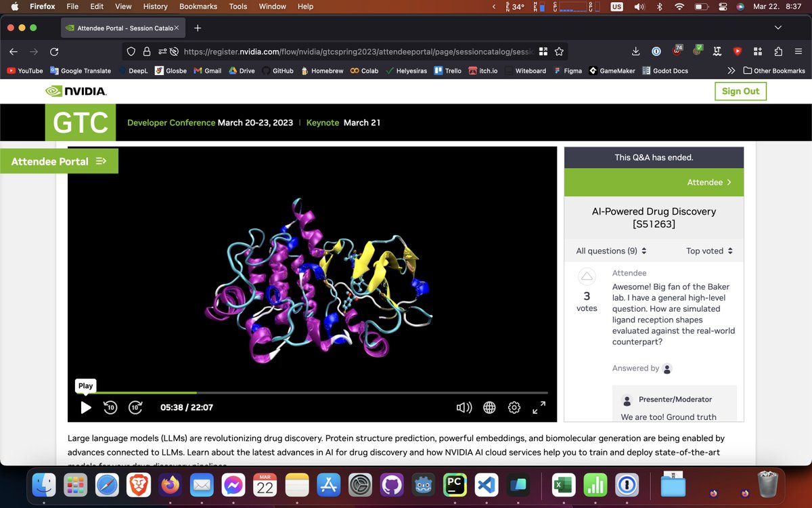
Task: Open the Firefox downloads panel
Action: (635, 51)
